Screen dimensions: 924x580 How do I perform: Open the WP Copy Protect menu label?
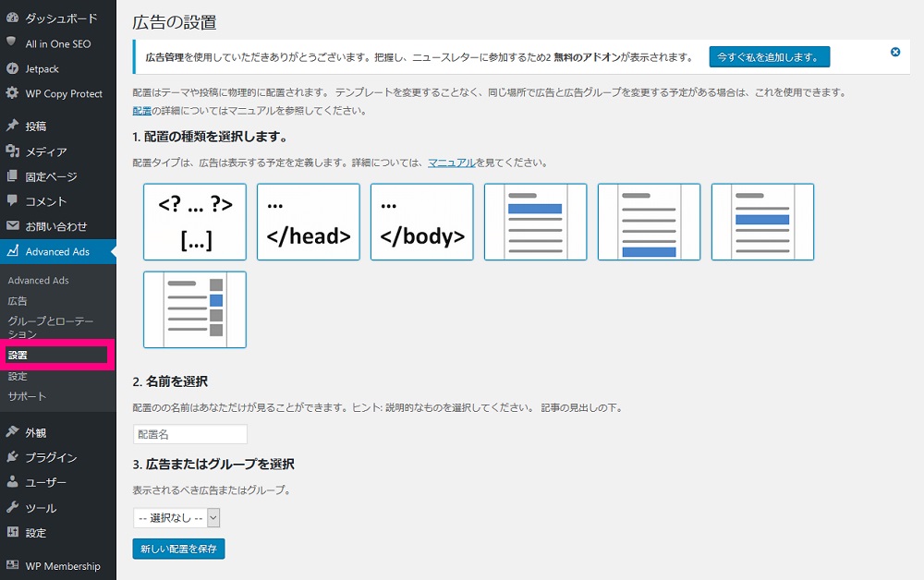(64, 93)
